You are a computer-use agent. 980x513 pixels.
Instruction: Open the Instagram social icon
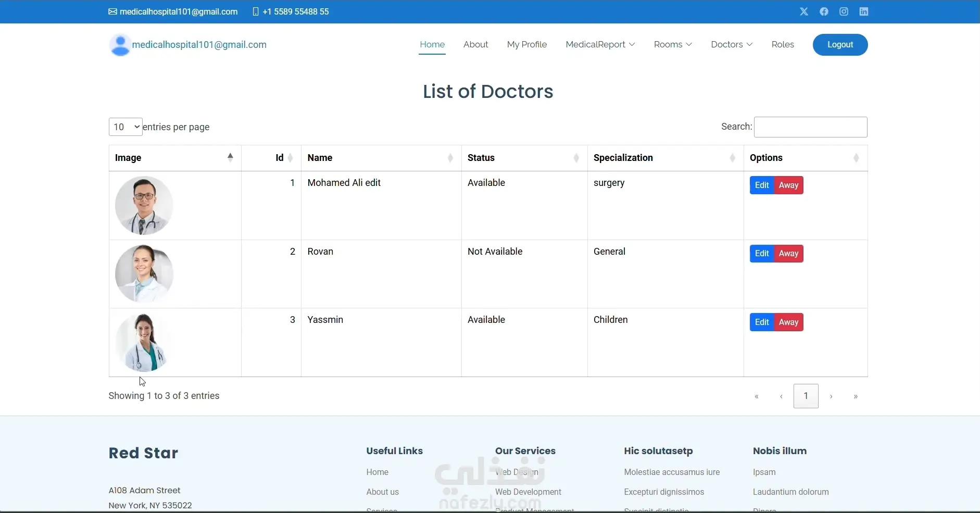844,11
